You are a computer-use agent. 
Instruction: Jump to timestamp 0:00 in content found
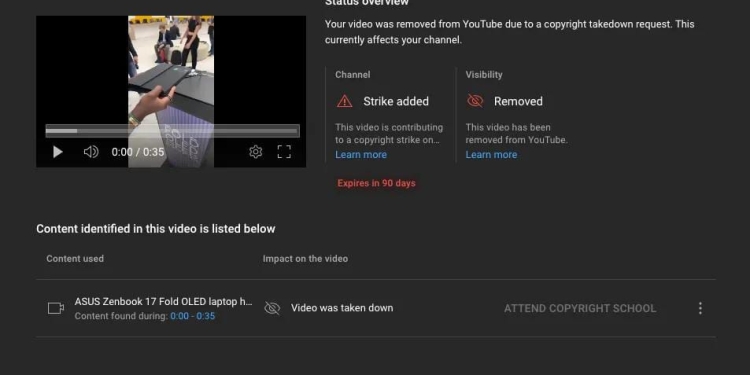click(x=179, y=316)
